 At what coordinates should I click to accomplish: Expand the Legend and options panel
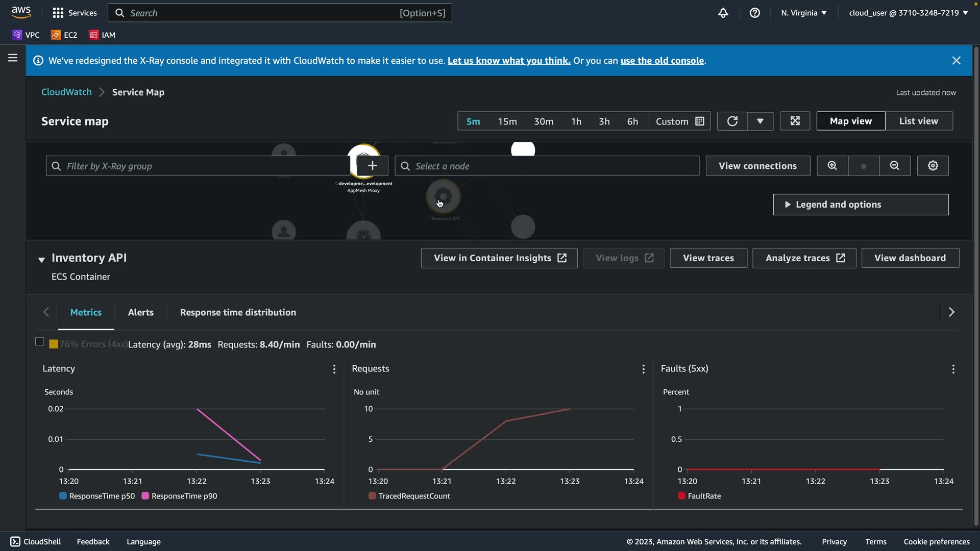tap(861, 205)
